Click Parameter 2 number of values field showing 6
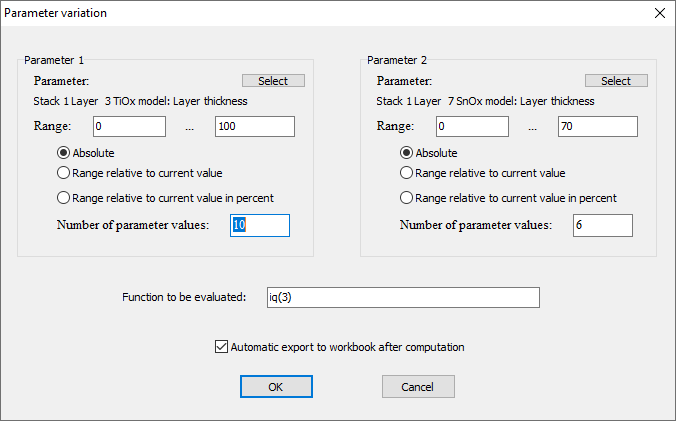The width and height of the screenshot is (676, 421). click(x=603, y=225)
